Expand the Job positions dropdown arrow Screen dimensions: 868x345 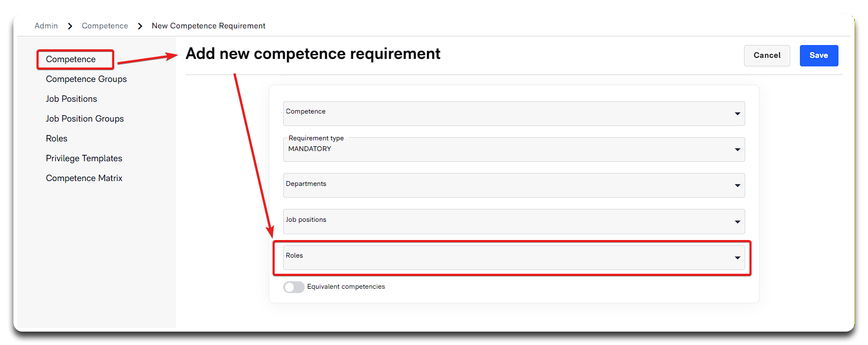click(x=737, y=222)
